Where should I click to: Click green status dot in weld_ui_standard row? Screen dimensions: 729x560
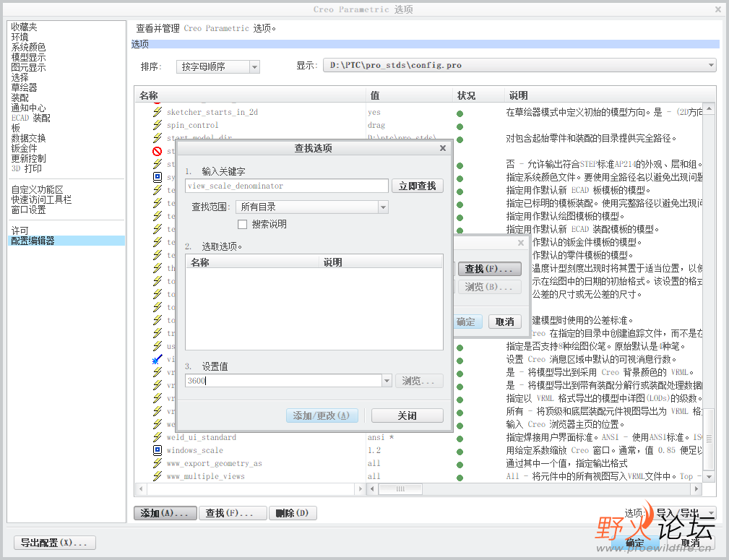[x=460, y=439]
